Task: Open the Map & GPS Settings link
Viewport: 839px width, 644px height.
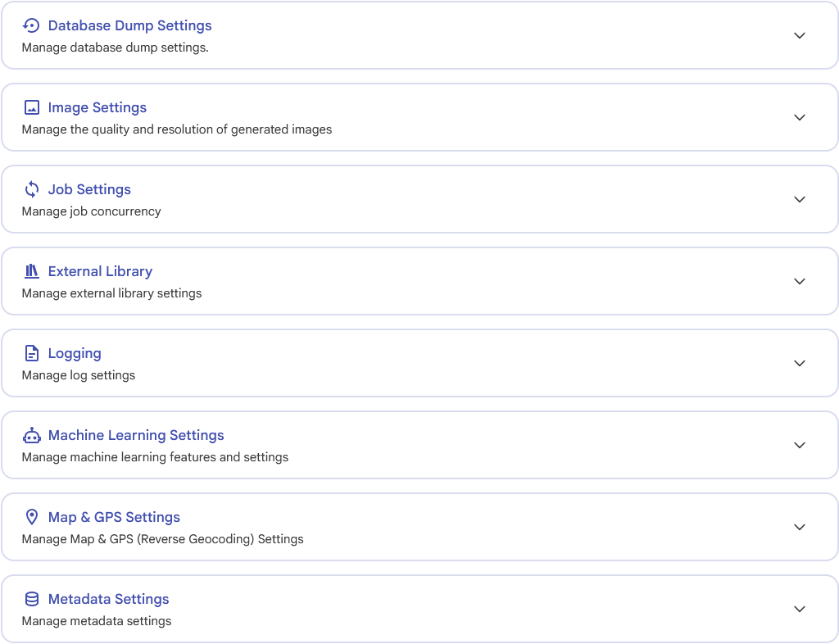Action: pos(114,517)
